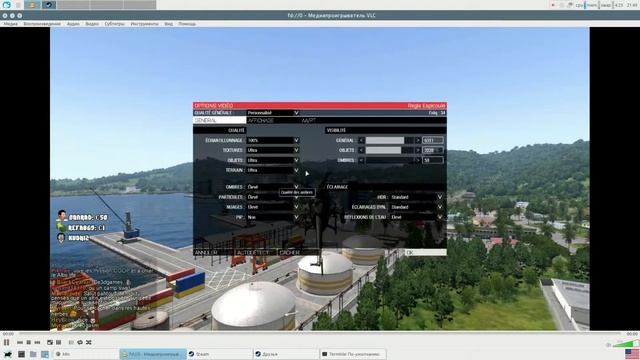Image resolution: width=640 pixels, height=360 pixels.
Task: Open the Аудио menu
Action: click(73, 24)
